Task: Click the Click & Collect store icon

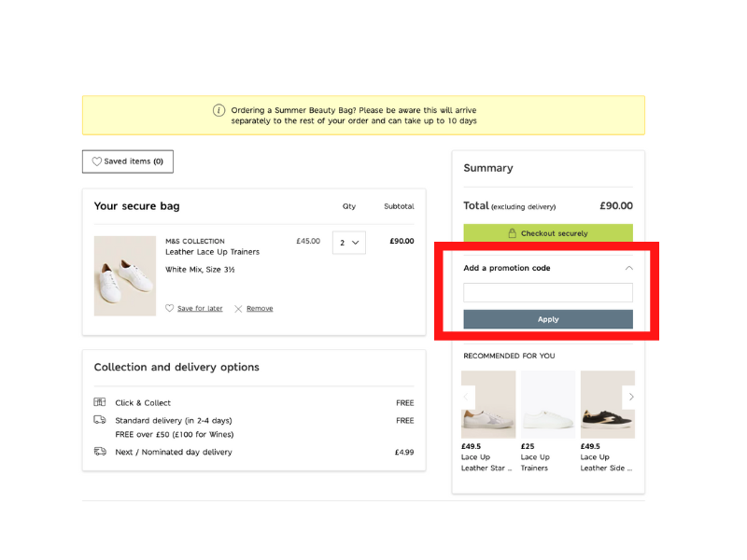Action: pyautogui.click(x=100, y=402)
